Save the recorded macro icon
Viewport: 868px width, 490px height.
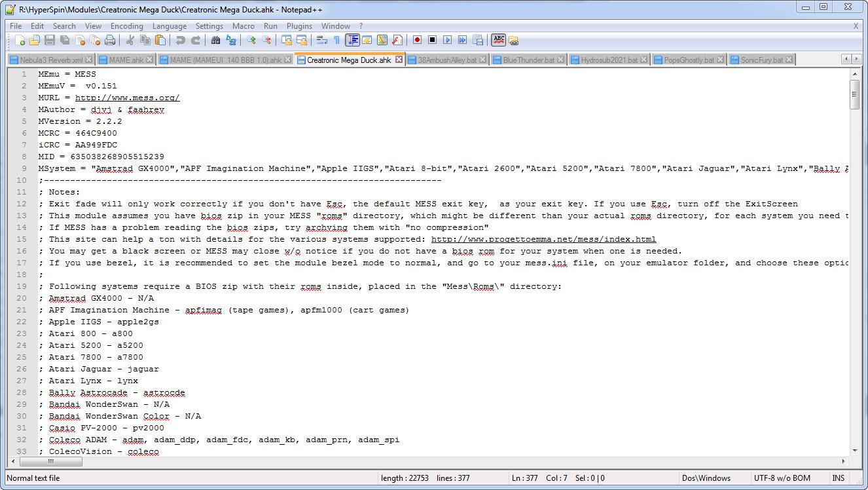[477, 40]
